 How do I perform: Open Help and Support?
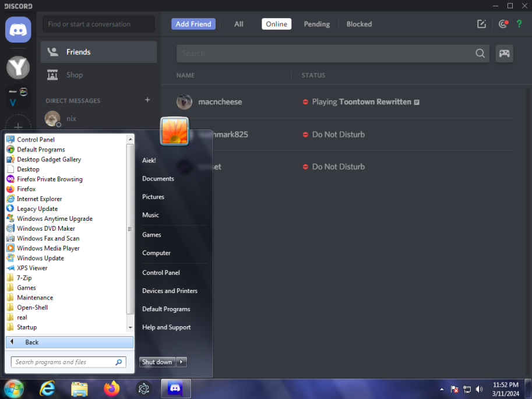166,327
